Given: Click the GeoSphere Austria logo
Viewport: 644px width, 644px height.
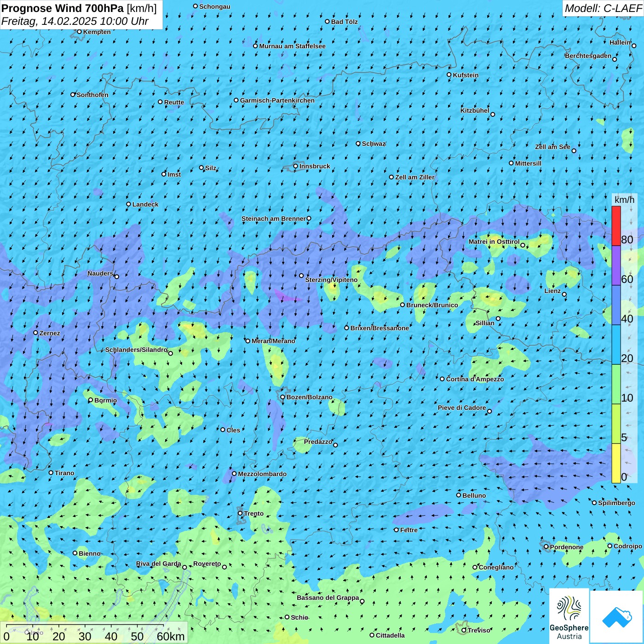Looking at the screenshot, I should (x=569, y=616).
